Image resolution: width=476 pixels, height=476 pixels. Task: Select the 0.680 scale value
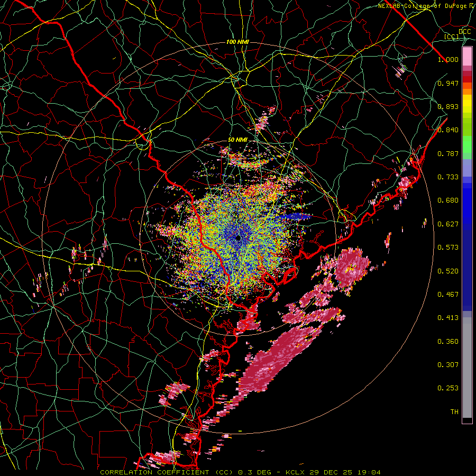click(448, 200)
